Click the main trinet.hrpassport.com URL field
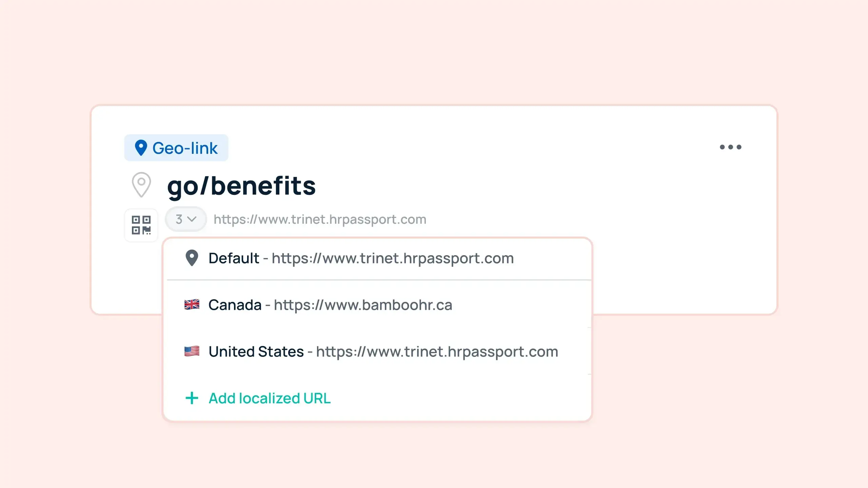Viewport: 868px width, 488px height. pos(320,219)
